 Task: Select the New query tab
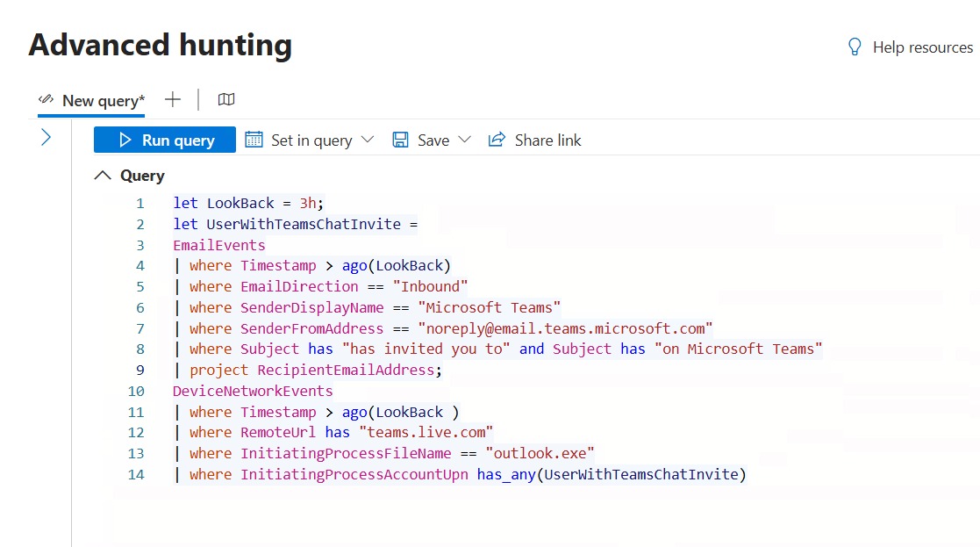[x=91, y=101]
